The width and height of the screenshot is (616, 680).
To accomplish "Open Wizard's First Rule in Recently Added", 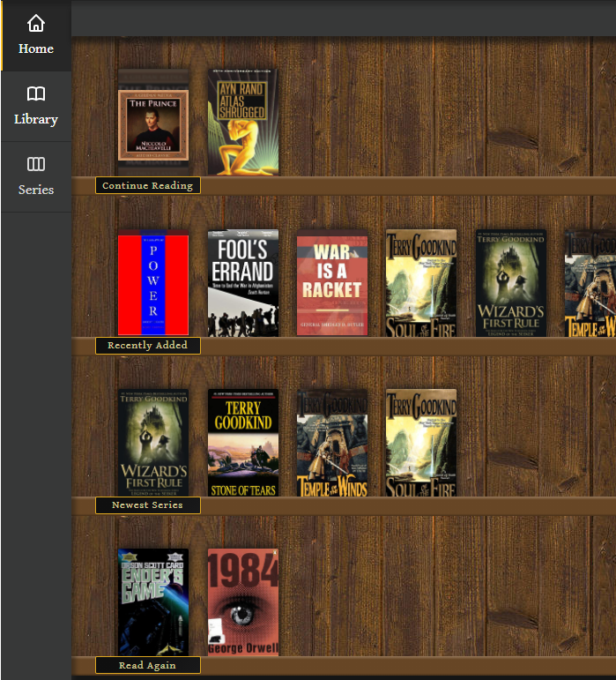I will 511,283.
